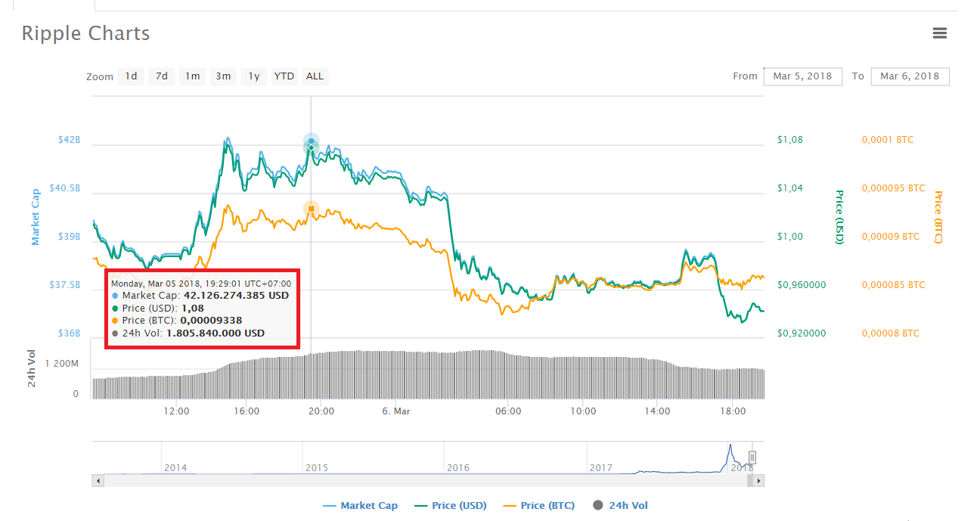980x521 pixels.
Task: Click the $40.5B market cap axis label
Action: 64,188
